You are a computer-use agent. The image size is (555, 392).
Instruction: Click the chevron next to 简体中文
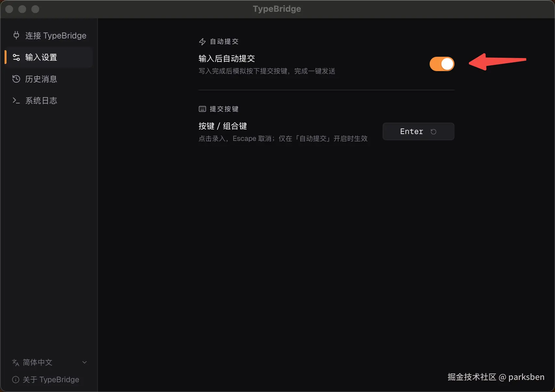pyautogui.click(x=85, y=362)
